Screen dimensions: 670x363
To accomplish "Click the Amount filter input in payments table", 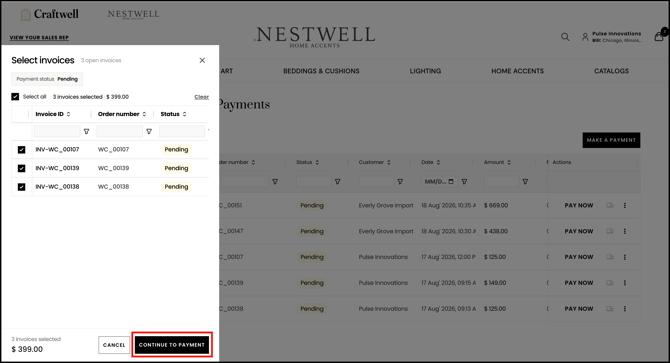I will pyautogui.click(x=501, y=182).
